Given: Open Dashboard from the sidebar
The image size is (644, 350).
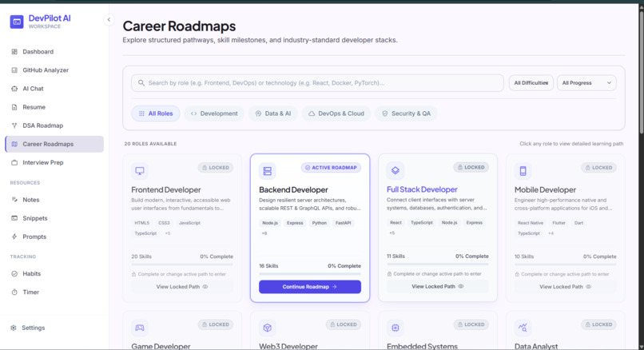Looking at the screenshot, I should click(x=54, y=52).
